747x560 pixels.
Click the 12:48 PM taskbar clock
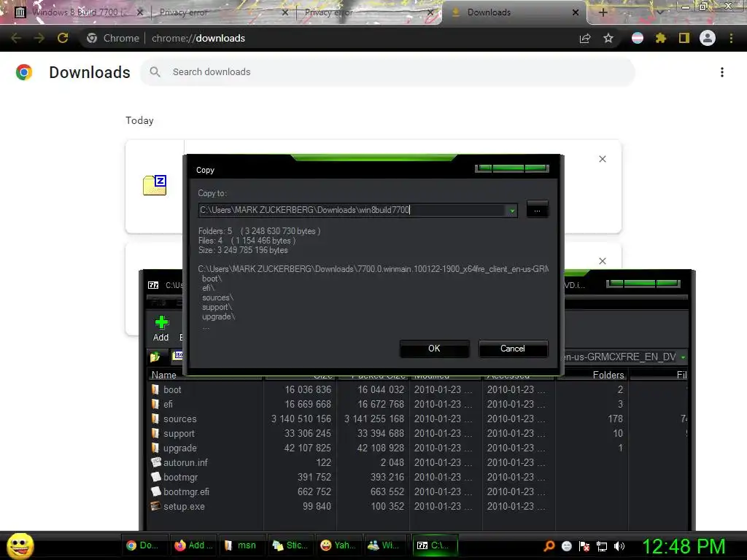[684, 547]
